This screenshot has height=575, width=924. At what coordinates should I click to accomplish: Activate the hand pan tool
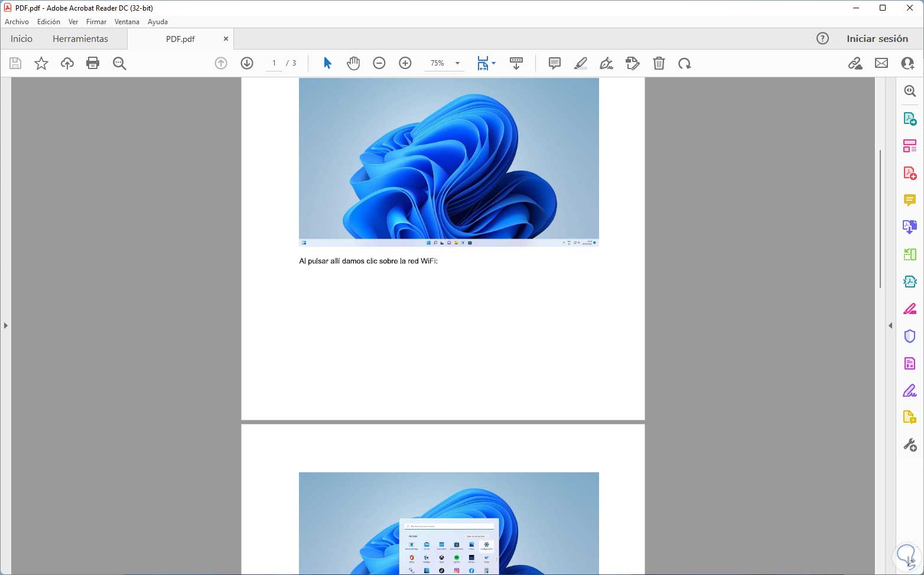click(x=353, y=63)
